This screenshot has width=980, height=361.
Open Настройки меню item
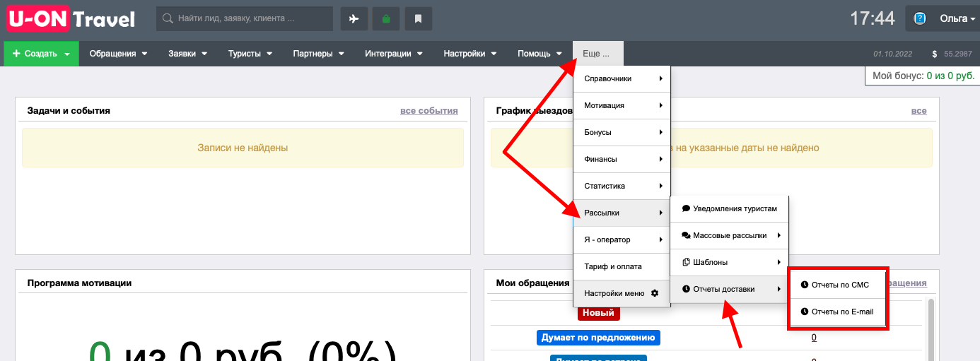(622, 293)
